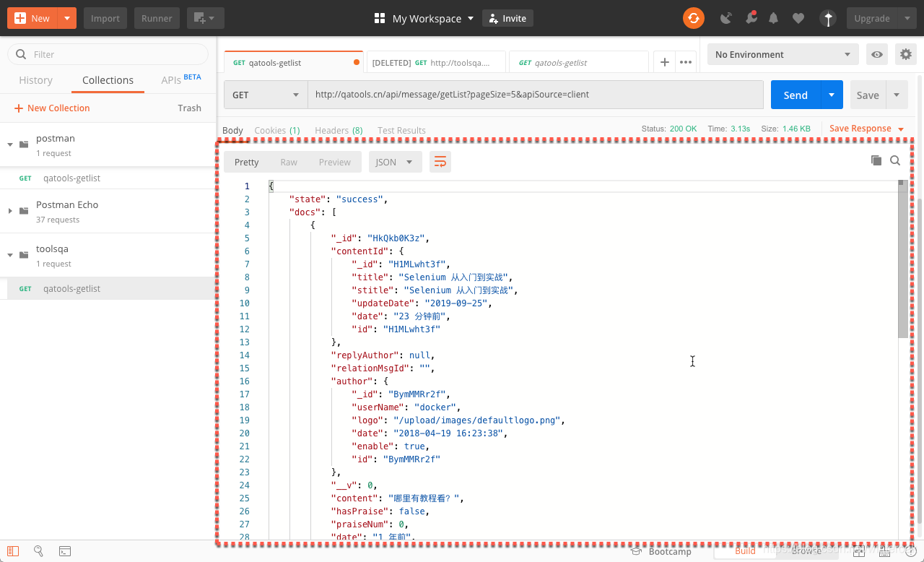Open Find and Replace in status bar

click(39, 551)
